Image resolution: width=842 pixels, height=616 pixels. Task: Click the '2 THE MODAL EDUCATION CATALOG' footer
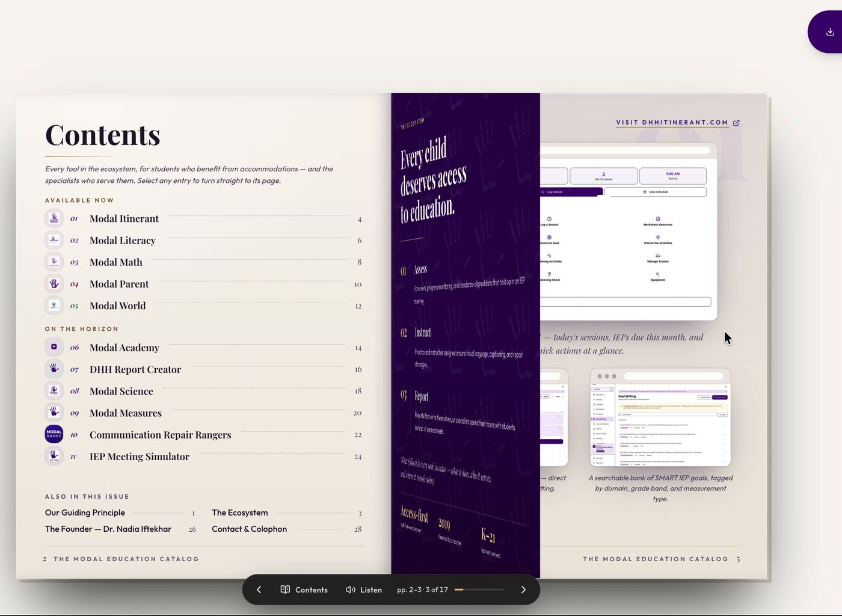120,559
